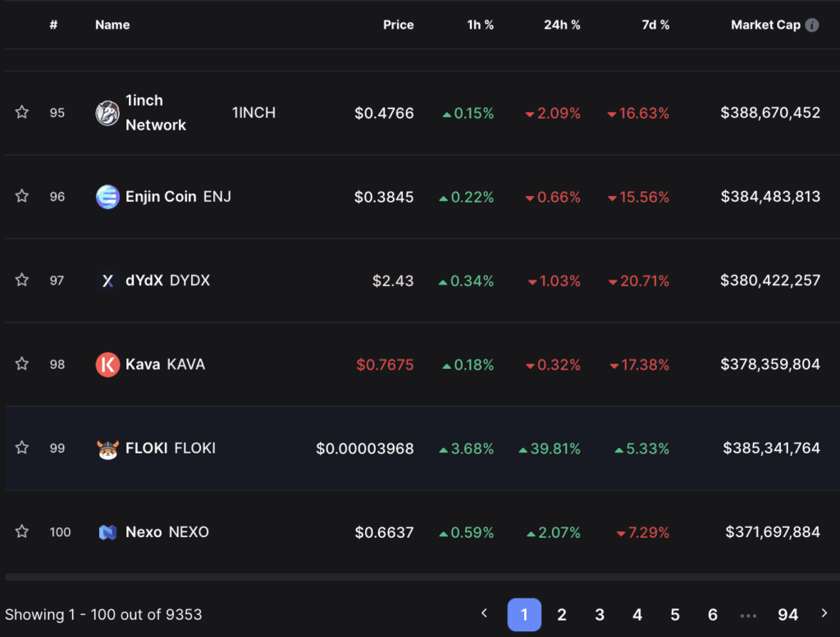
Task: Open the FLOKI logo icon
Action: [x=107, y=448]
